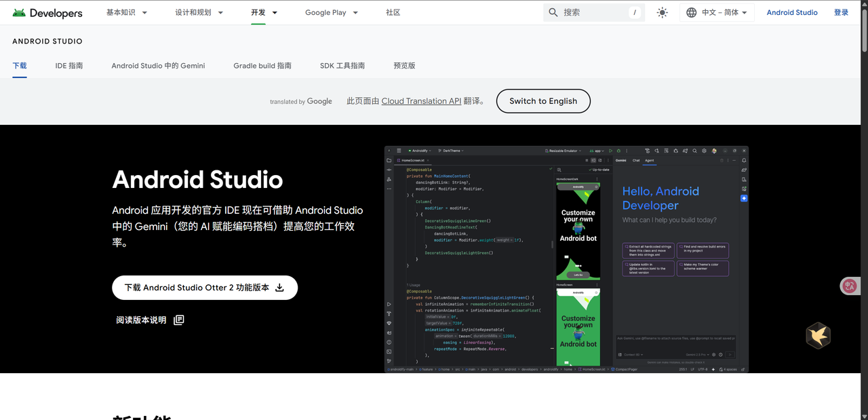Open the DarkTheme dropdown in IDE preview
868x420 pixels.
450,151
